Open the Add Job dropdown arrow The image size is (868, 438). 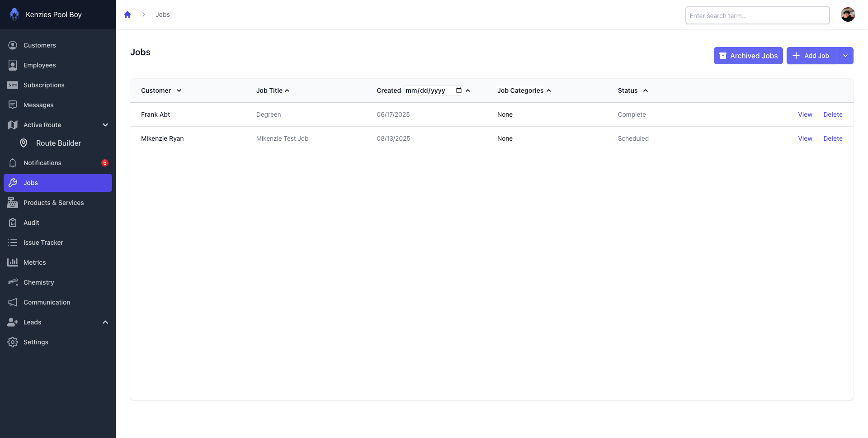pos(845,56)
